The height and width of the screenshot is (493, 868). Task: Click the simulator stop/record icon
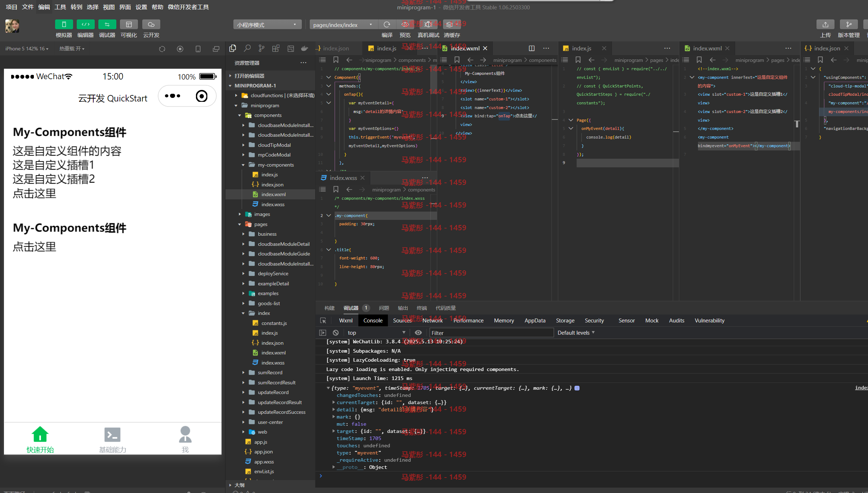coord(180,49)
